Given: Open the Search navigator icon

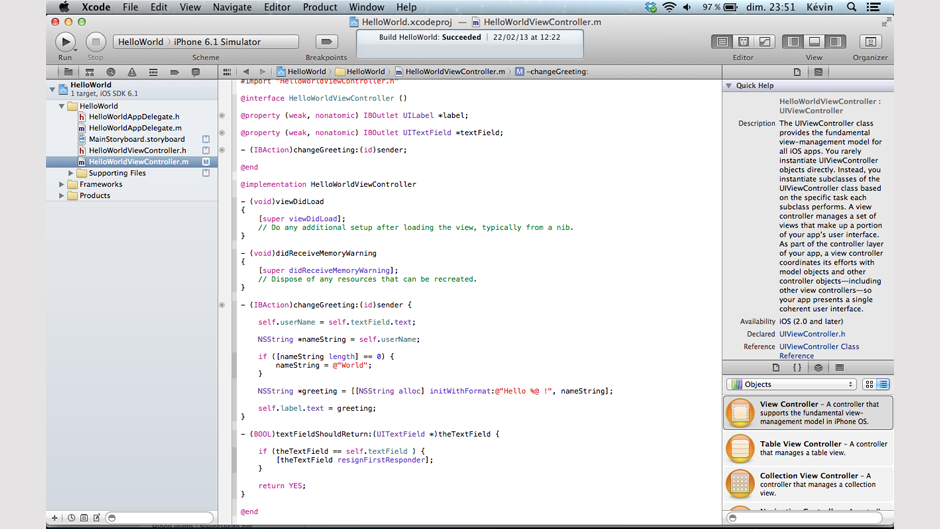Looking at the screenshot, I should [110, 72].
